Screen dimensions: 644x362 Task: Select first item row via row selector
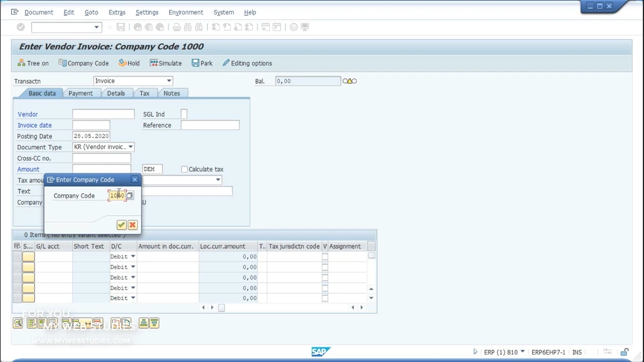pos(17,256)
